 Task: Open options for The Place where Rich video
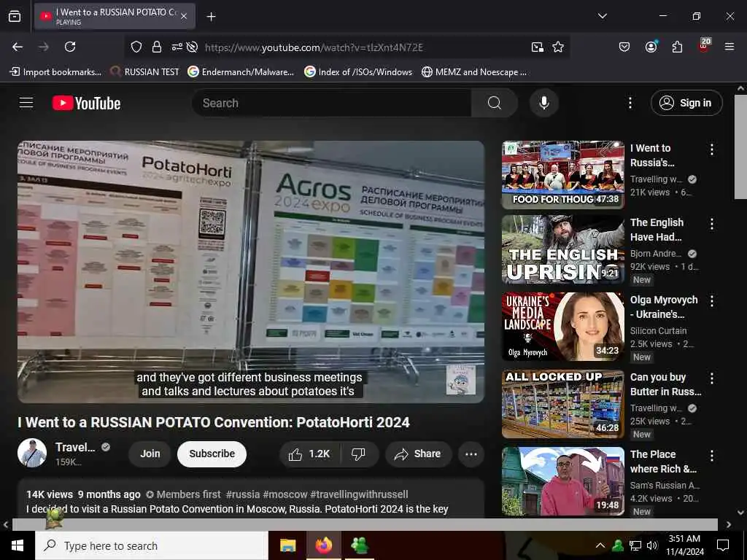[712, 456]
